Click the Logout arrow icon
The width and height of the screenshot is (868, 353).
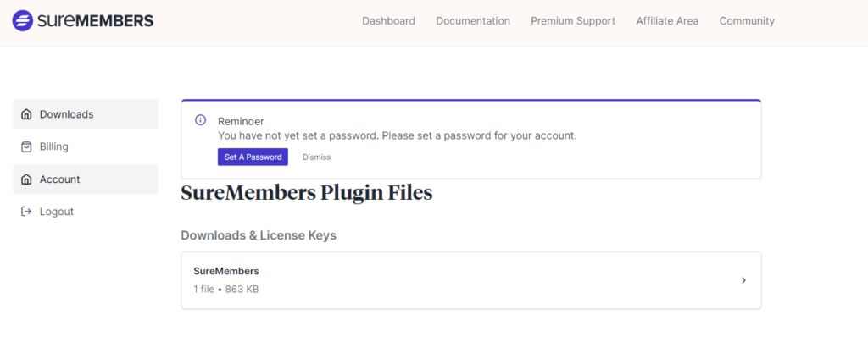(26, 211)
